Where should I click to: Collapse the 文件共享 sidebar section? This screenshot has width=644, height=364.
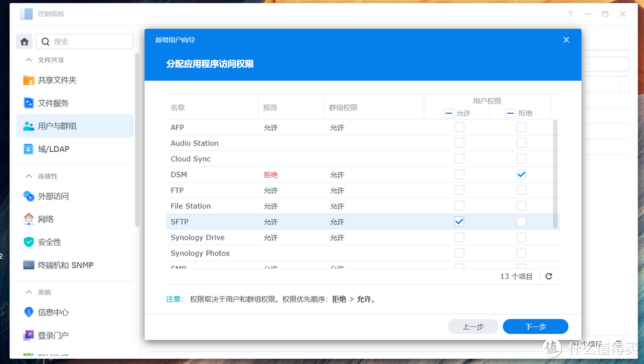coord(29,60)
